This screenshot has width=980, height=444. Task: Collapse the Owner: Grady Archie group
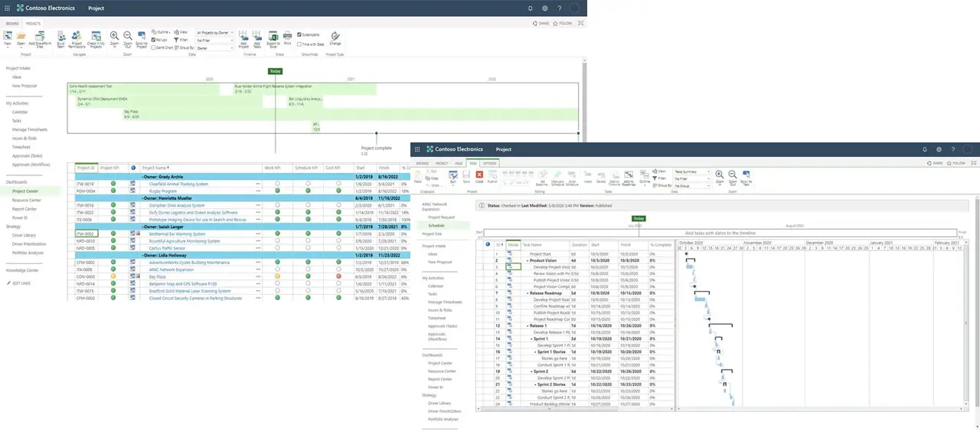pyautogui.click(x=143, y=177)
